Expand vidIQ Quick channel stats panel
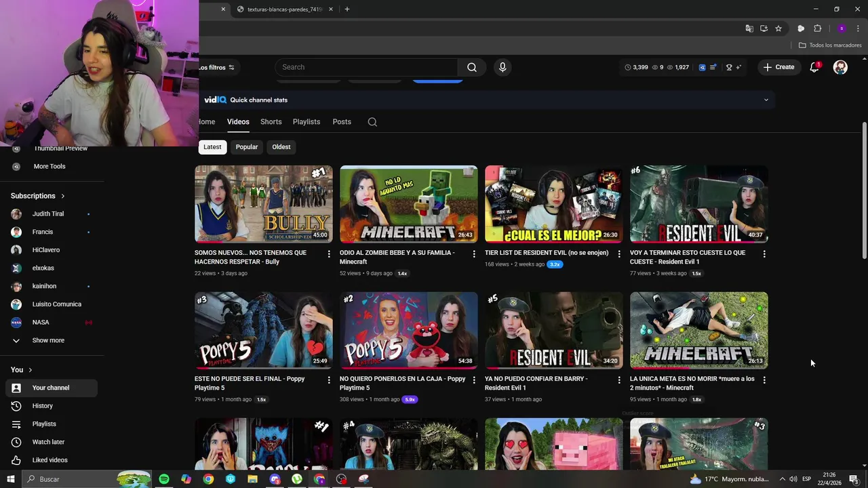This screenshot has width=868, height=488. tap(766, 100)
